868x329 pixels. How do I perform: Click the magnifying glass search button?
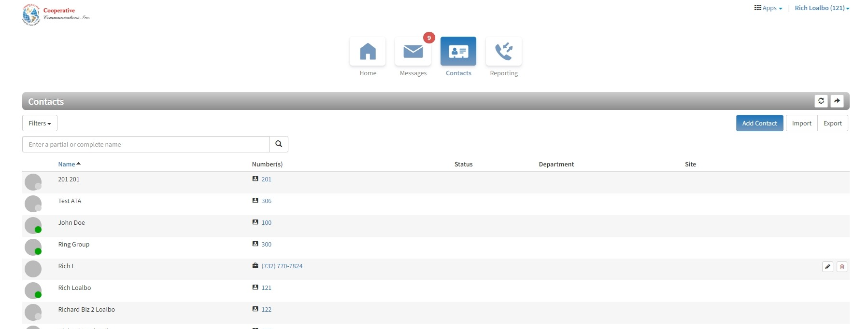[x=279, y=144]
